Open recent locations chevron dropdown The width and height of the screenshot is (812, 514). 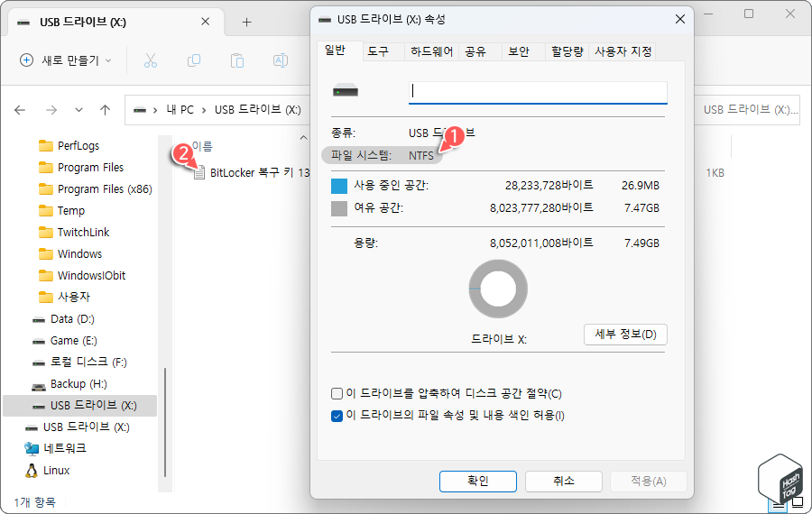coord(78,110)
